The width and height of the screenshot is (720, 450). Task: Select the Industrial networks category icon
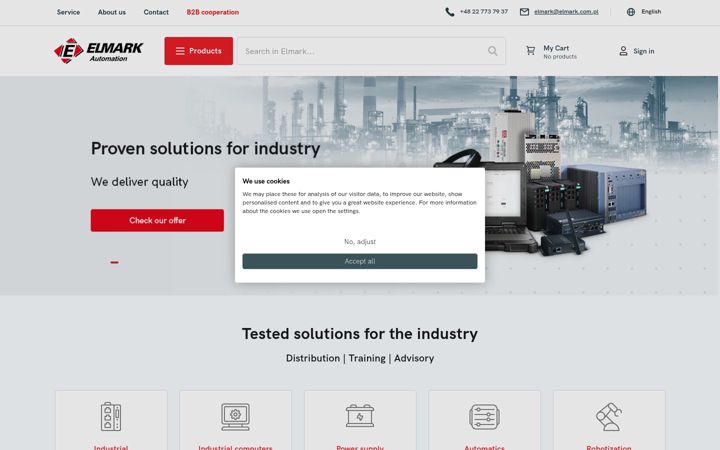click(111, 416)
